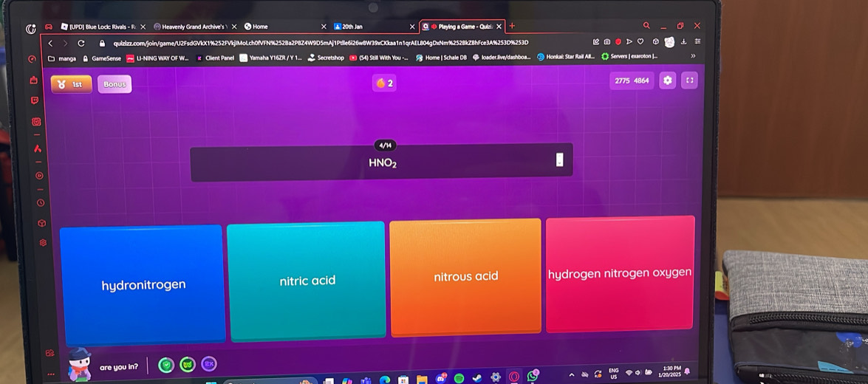This screenshot has height=384, width=868.
Task: Click the Bonus button
Action: [115, 84]
